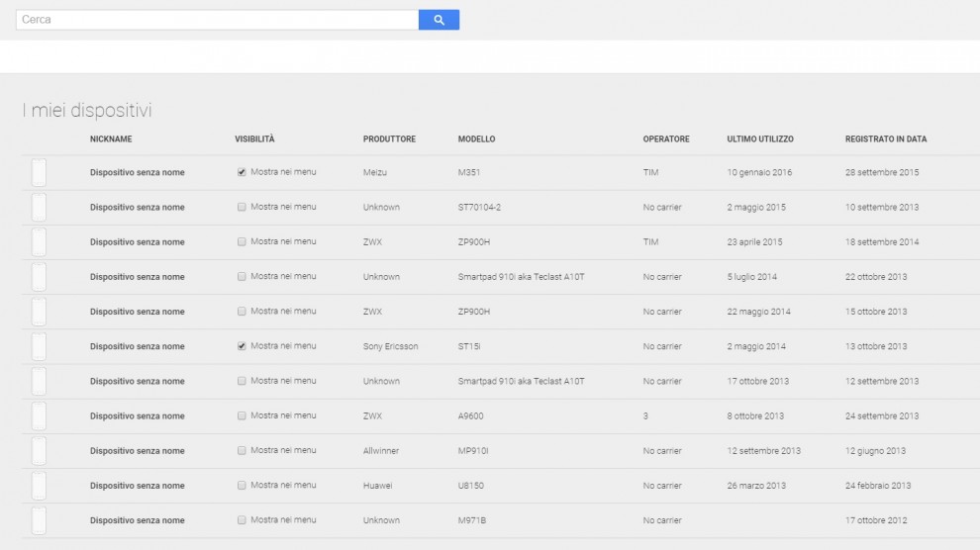Click the device icon for Allwinner MP910I
Image resolution: width=980 pixels, height=550 pixels.
click(x=39, y=451)
